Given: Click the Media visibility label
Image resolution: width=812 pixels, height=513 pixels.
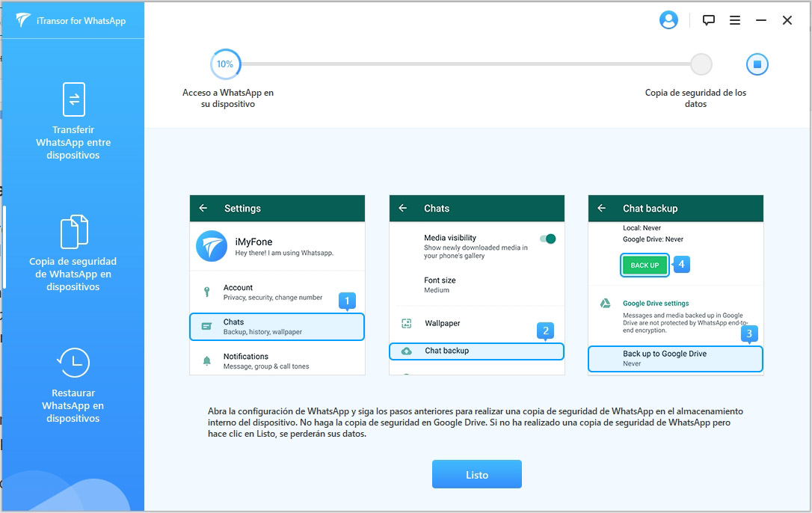Looking at the screenshot, I should [x=450, y=238].
